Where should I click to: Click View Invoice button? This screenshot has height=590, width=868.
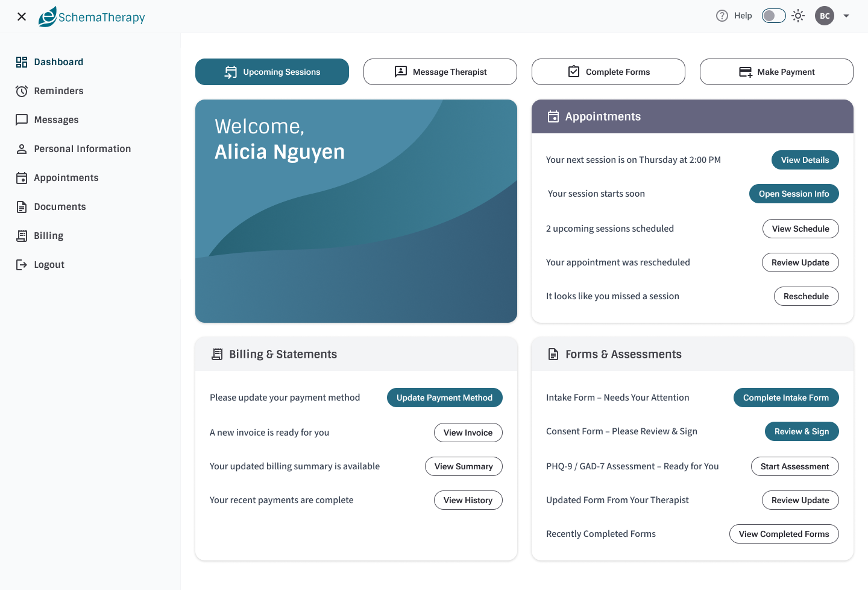(468, 433)
